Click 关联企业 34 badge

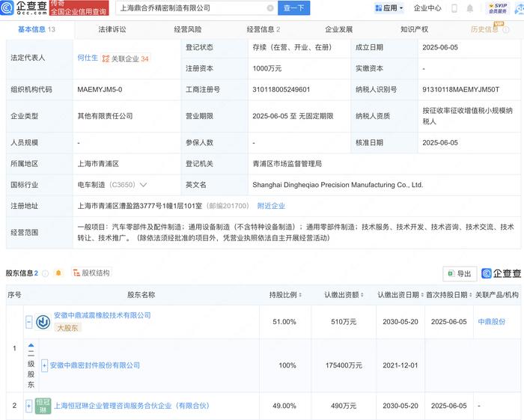click(126, 59)
